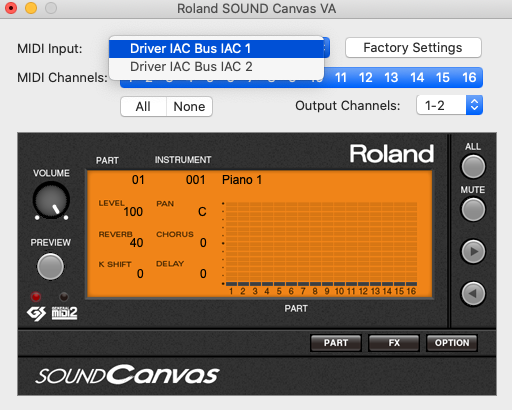Enable all MIDI channels with All

coord(143,107)
